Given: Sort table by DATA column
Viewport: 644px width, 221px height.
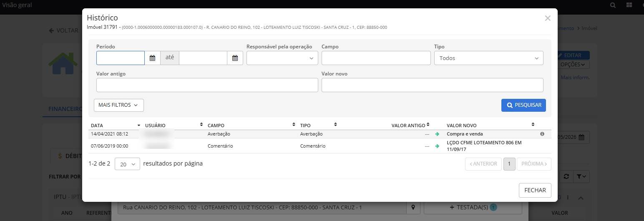Looking at the screenshot, I should click(x=116, y=125).
